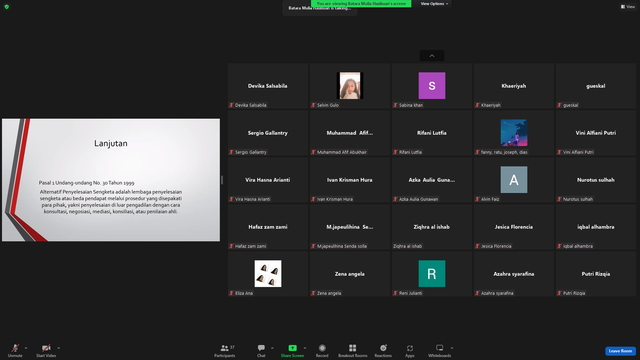Click muted mic icon by Eliza Ana label
640x360 pixels.
pyautogui.click(x=231, y=293)
